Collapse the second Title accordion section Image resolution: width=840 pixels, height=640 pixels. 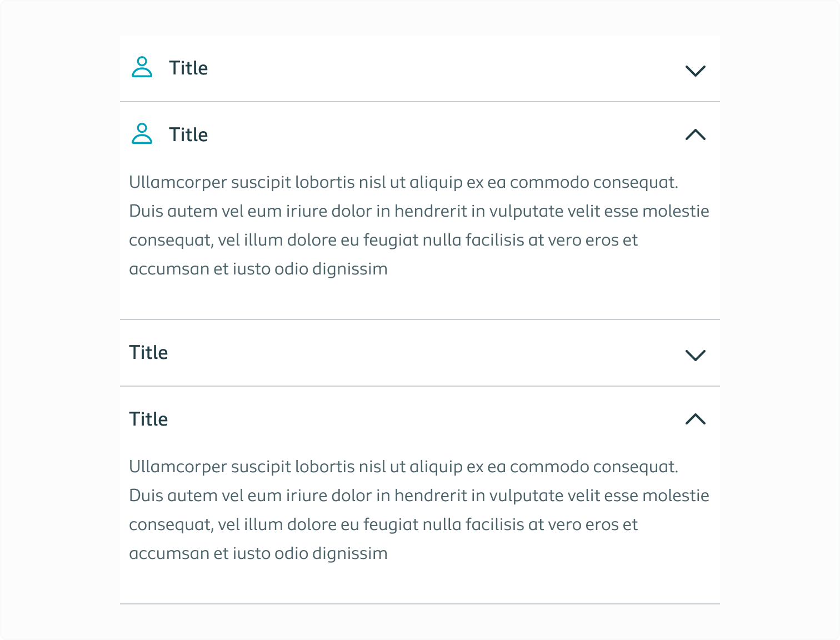click(x=694, y=135)
